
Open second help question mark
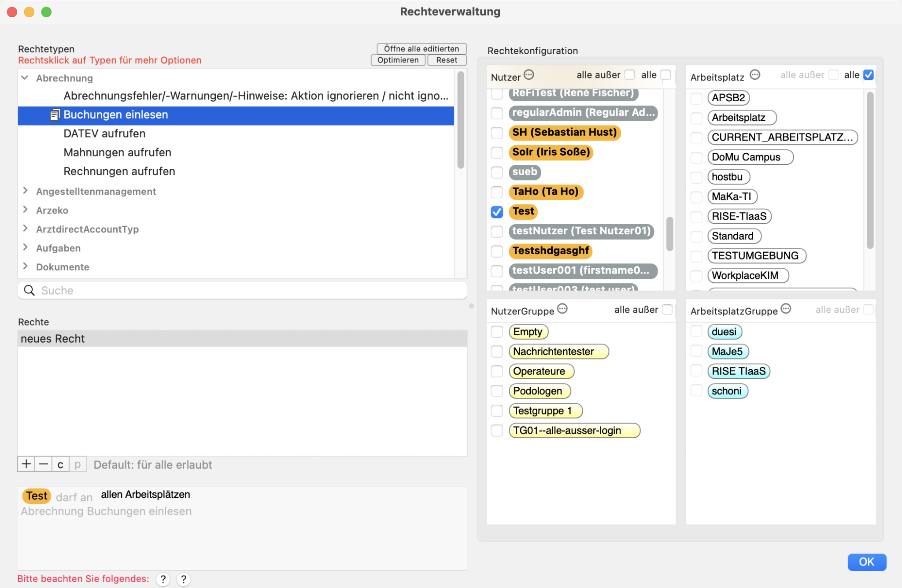coord(184,579)
